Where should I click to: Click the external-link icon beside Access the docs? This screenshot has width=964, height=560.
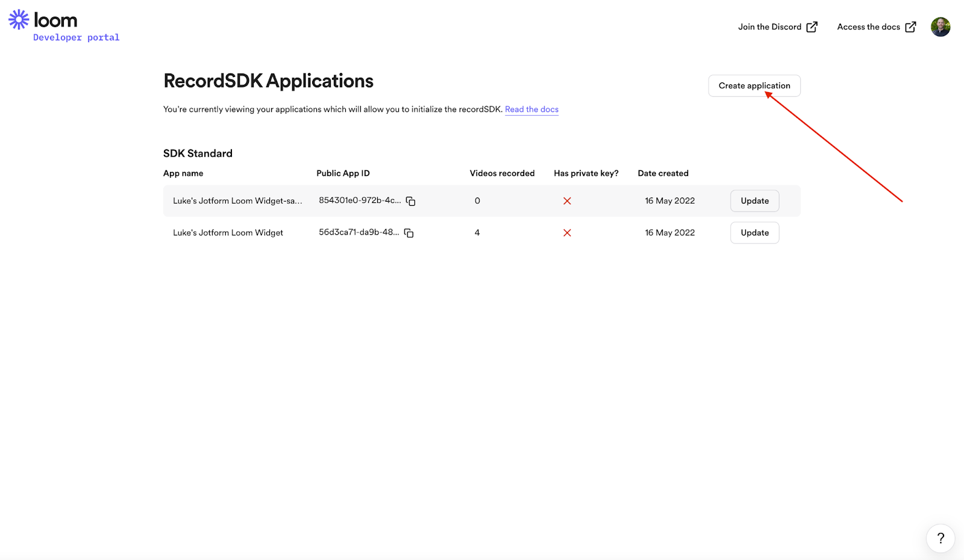click(911, 27)
